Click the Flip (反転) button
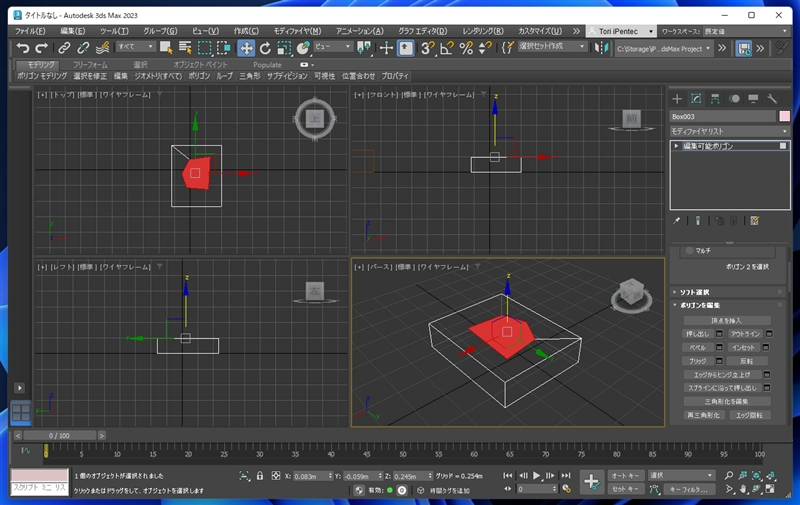The height and width of the screenshot is (505, 800). 746,361
